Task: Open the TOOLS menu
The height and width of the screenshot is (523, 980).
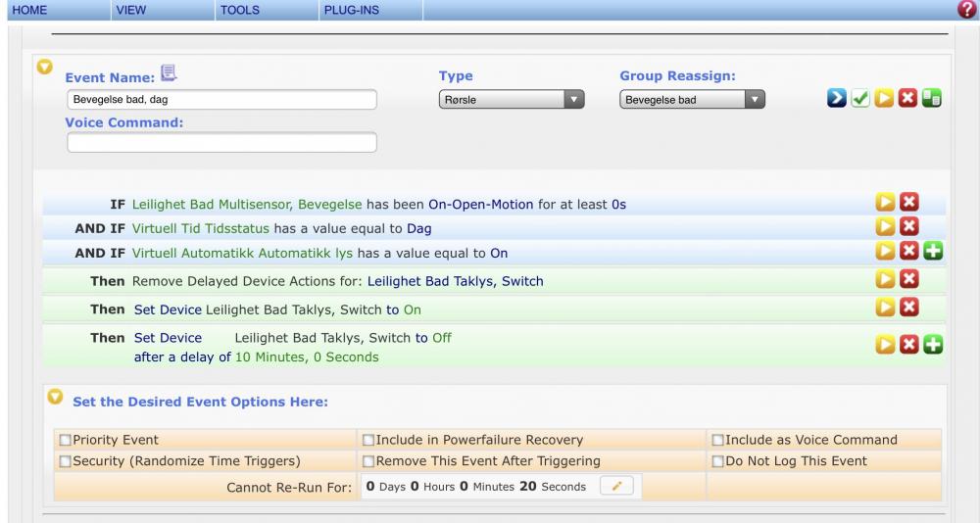Action: 240,9
